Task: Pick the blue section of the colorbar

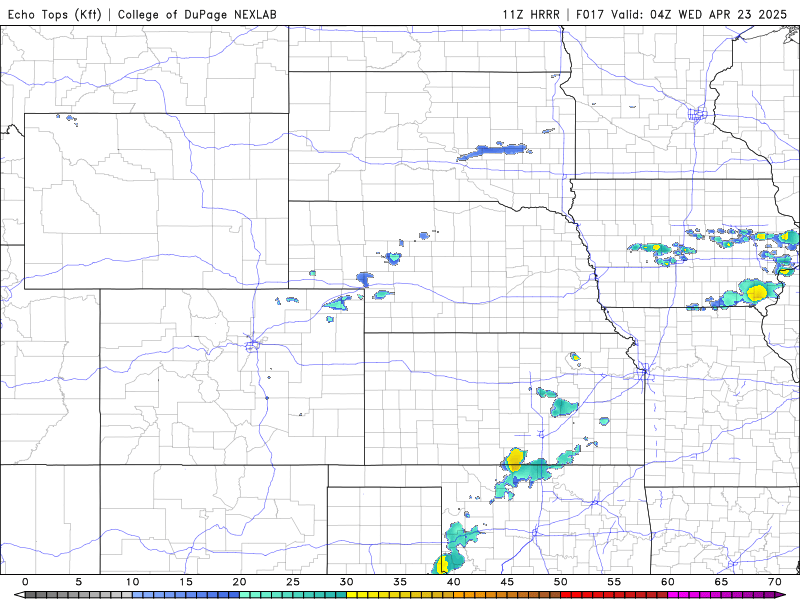Action: 186,595
